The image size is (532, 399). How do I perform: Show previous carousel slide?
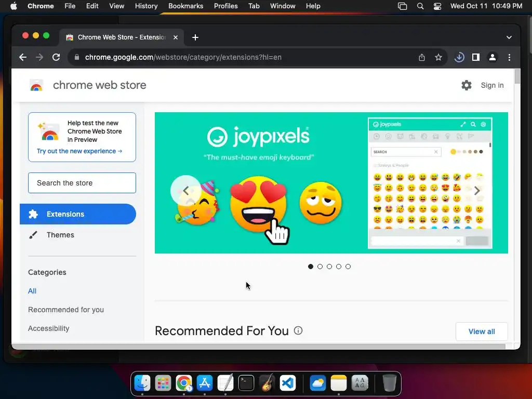[185, 190]
